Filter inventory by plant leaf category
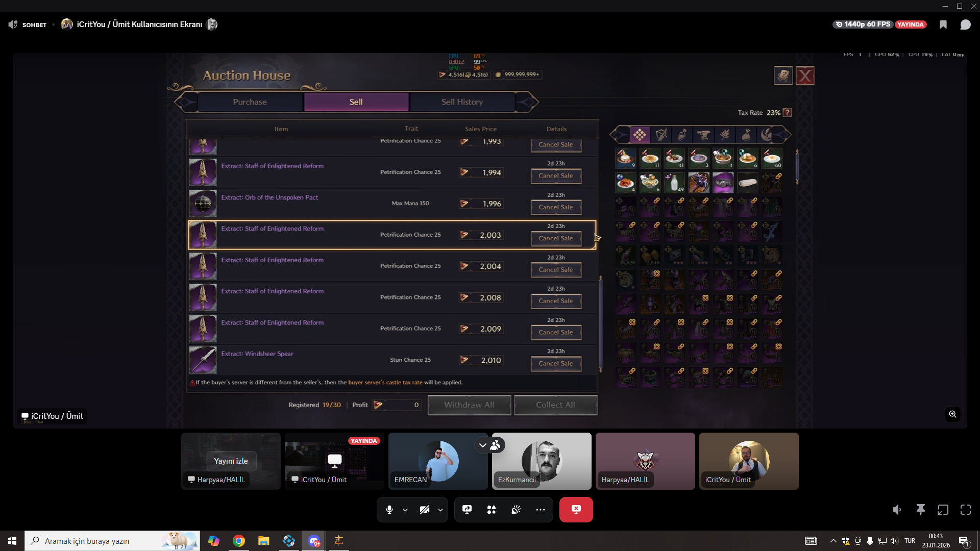 click(725, 135)
